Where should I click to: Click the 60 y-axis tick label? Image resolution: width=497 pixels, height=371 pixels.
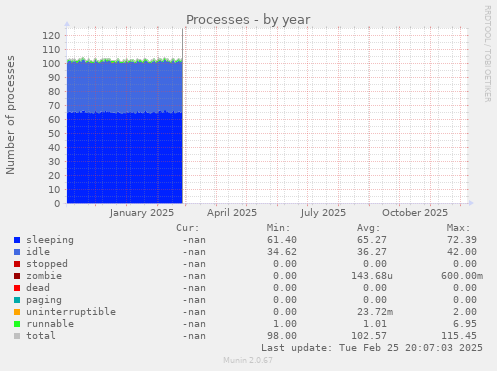(x=54, y=119)
